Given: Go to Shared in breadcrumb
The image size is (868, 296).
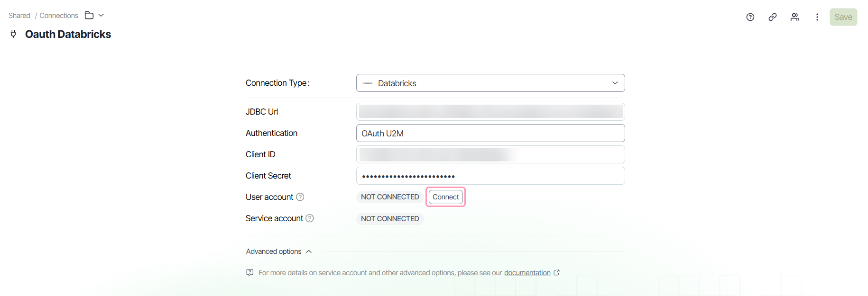Looking at the screenshot, I should pyautogui.click(x=19, y=16).
